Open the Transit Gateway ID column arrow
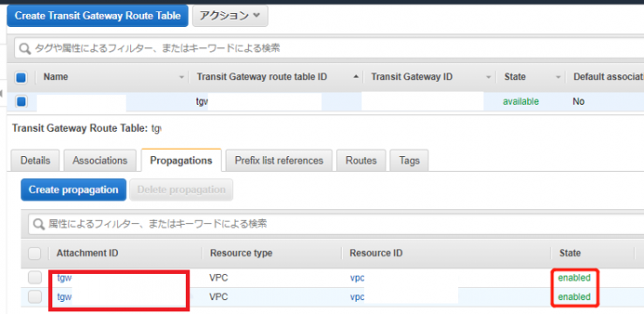 click(489, 77)
